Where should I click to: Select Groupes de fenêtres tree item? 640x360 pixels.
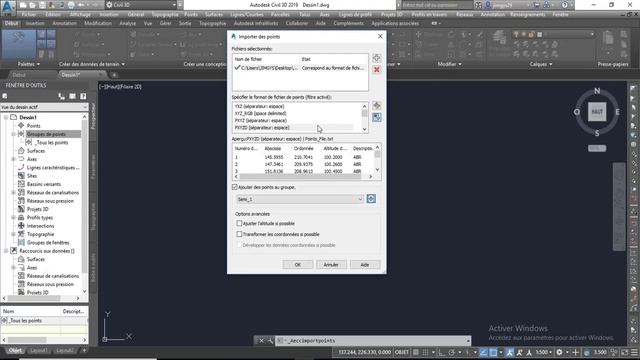[x=48, y=243]
